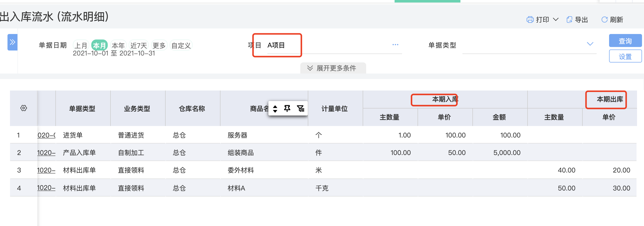Expand the side panel with double-arrow icon

tap(12, 42)
